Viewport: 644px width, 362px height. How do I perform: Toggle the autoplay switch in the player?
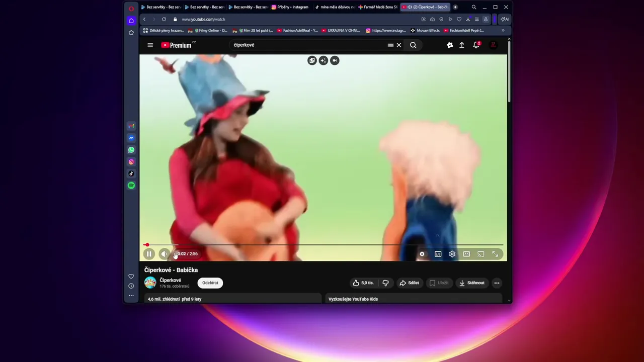point(422,254)
